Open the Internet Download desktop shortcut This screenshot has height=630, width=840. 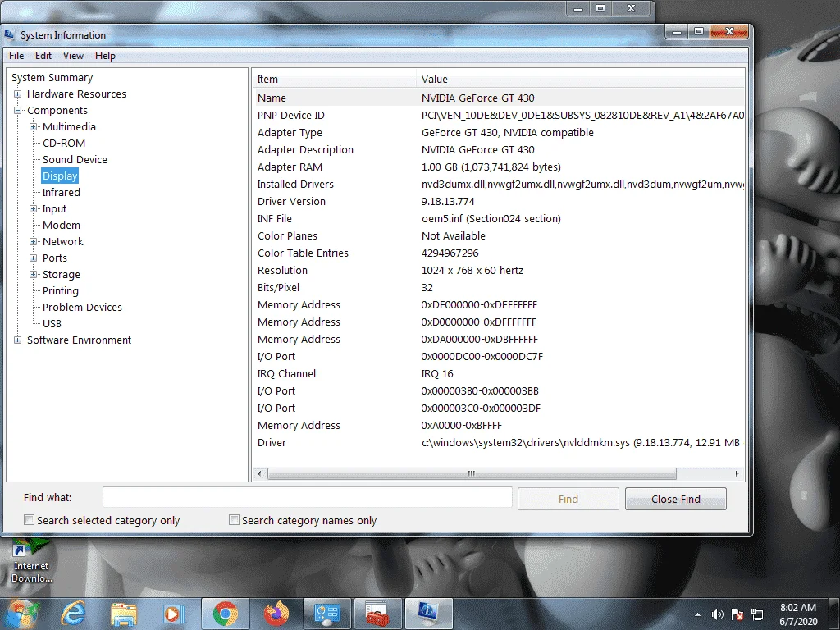click(32, 563)
